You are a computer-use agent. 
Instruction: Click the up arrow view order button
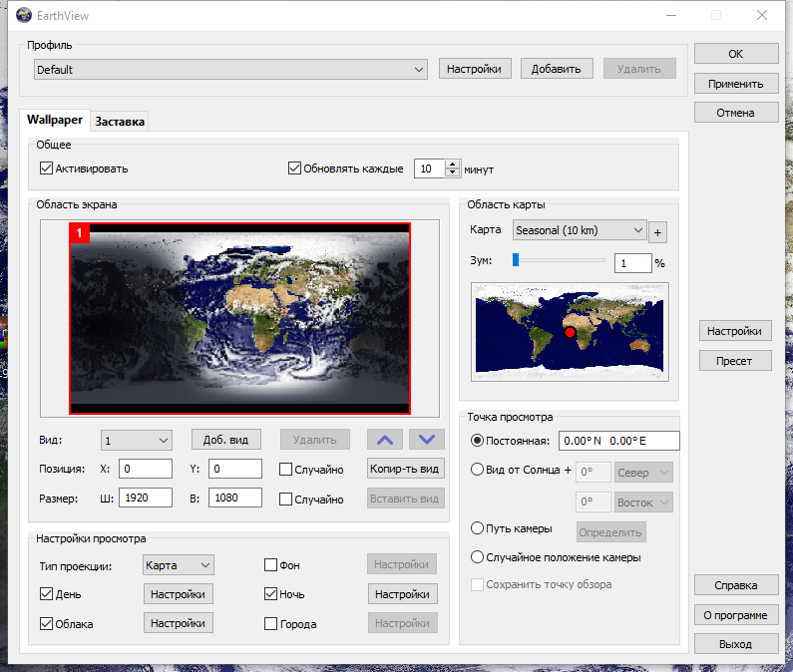click(385, 440)
